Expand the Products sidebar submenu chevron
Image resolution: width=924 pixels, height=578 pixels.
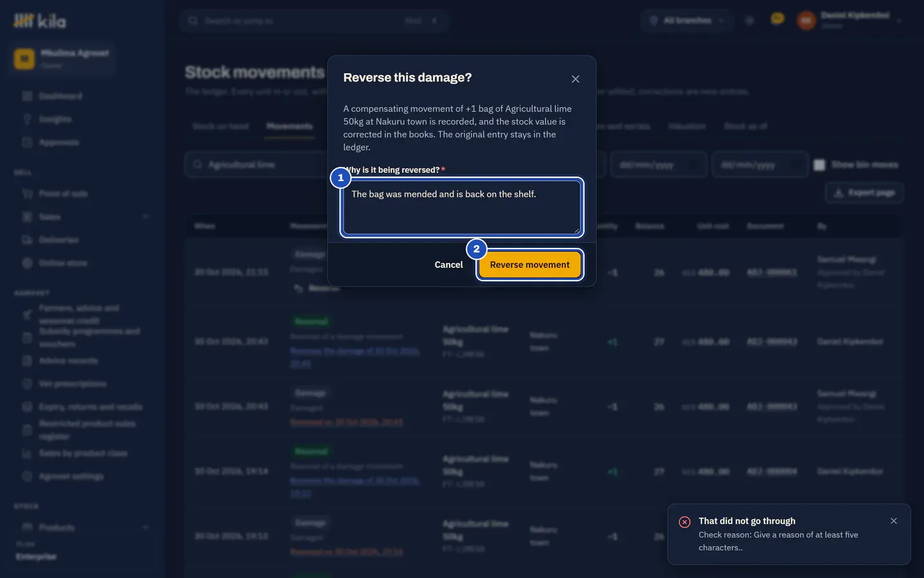click(146, 528)
